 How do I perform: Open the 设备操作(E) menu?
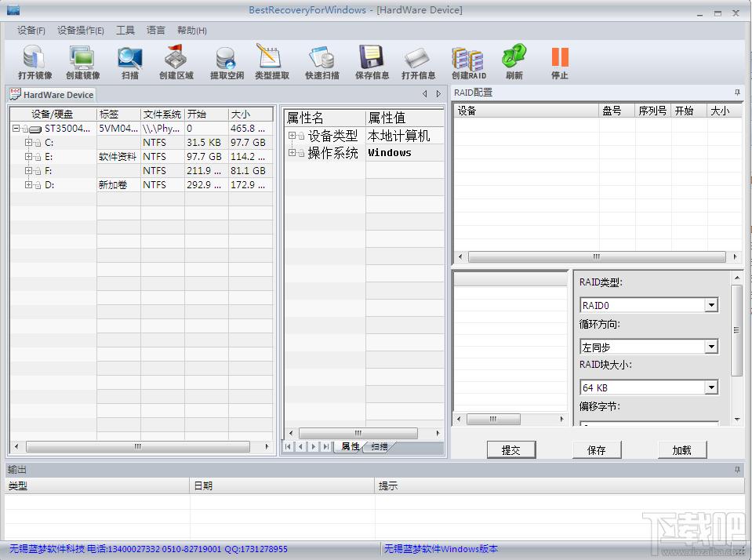(x=80, y=31)
